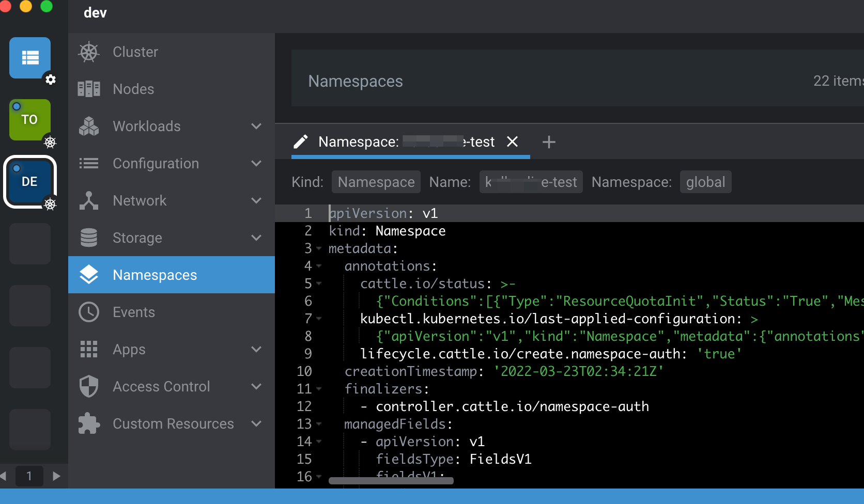Click the lifecycle.cattle.io/create.namespace-auth line
Screen dimensions: 864x504
point(551,354)
